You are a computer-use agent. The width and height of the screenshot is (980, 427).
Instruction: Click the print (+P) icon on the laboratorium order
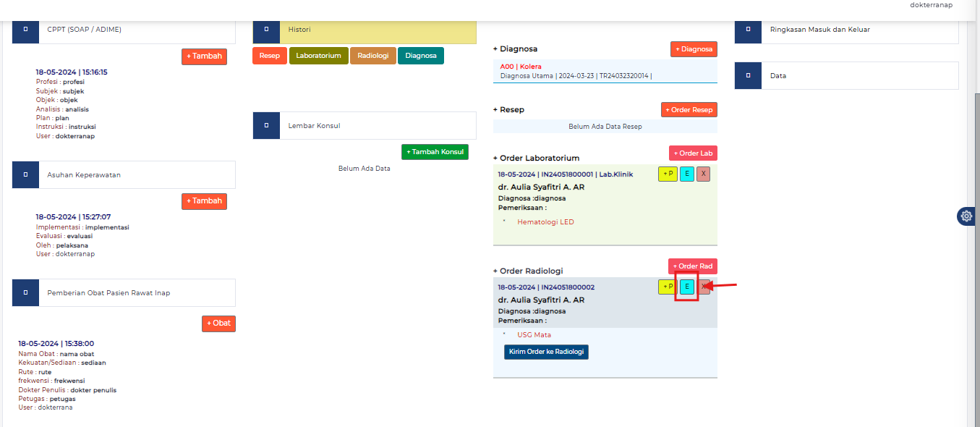click(x=668, y=174)
